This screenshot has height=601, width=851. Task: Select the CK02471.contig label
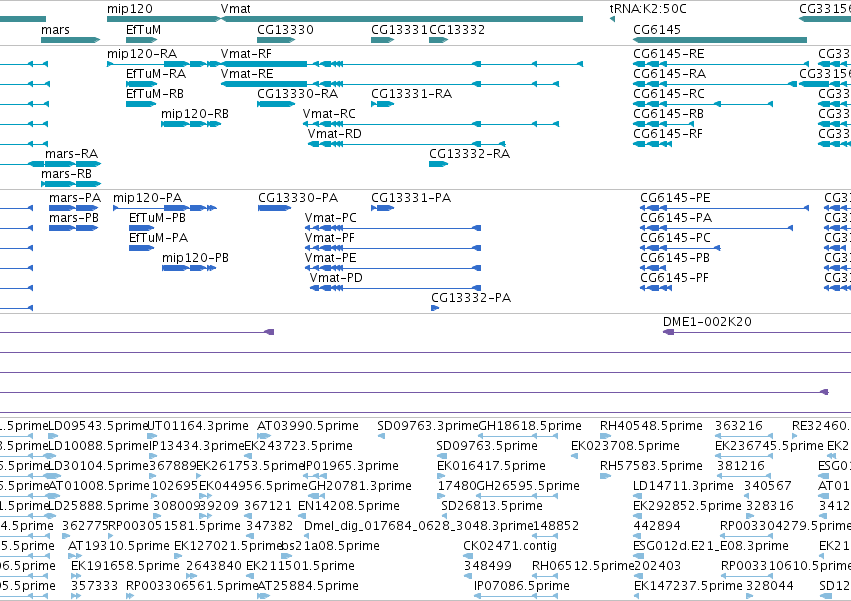[x=510, y=546]
